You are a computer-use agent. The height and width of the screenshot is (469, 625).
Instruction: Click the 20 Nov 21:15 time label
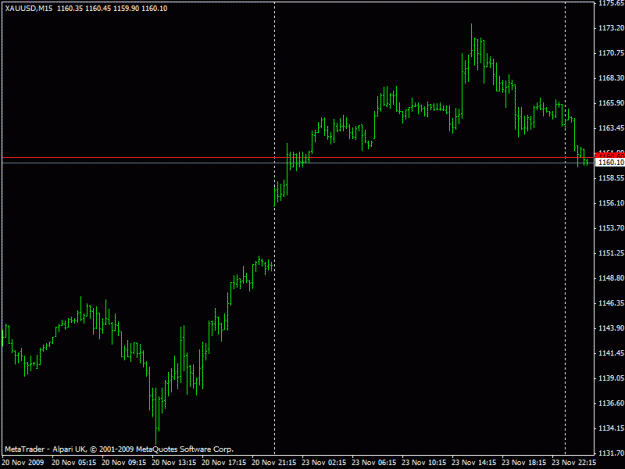pos(274,463)
